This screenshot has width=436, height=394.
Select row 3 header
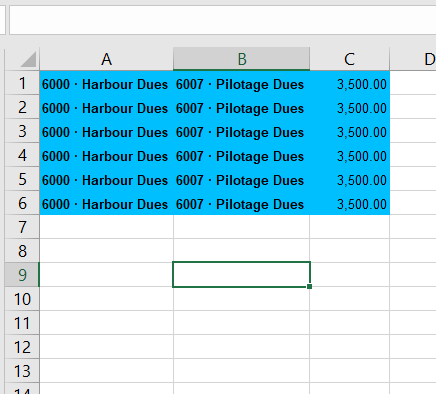point(22,131)
